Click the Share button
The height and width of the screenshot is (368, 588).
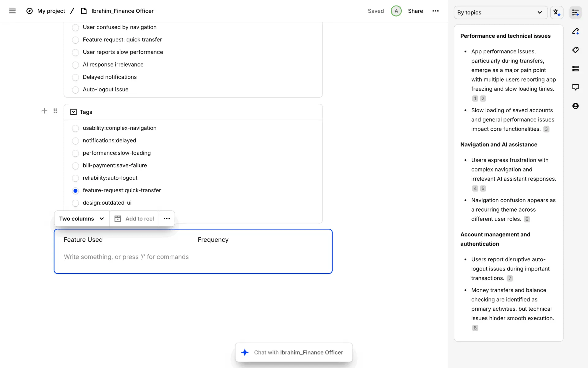(x=415, y=11)
